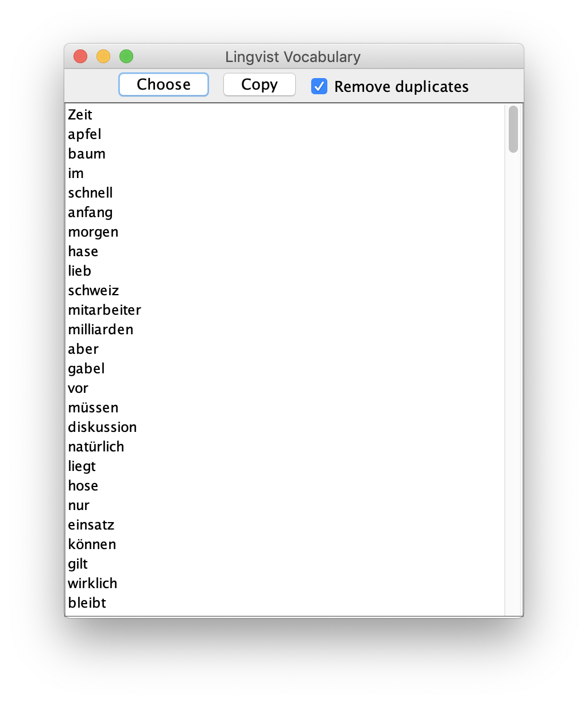Click the word "im"
The width and height of the screenshot is (588, 703).
pos(76,173)
